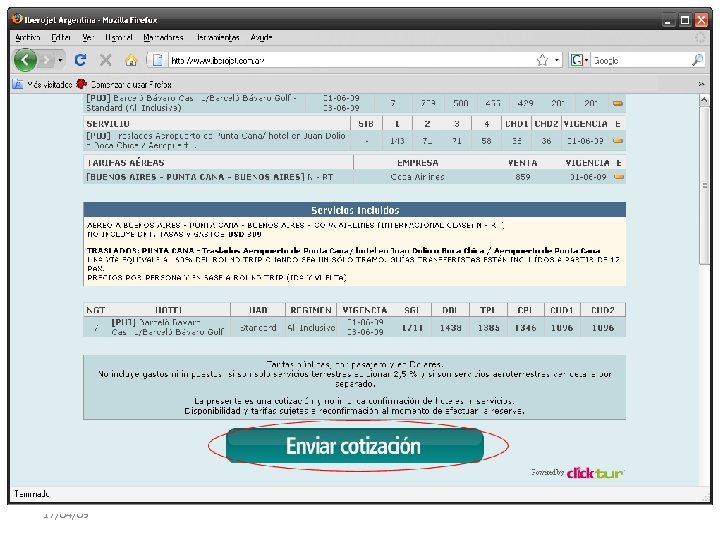Click the SERVICIO column header
Image resolution: width=720 pixels, height=540 pixels.
(108, 124)
